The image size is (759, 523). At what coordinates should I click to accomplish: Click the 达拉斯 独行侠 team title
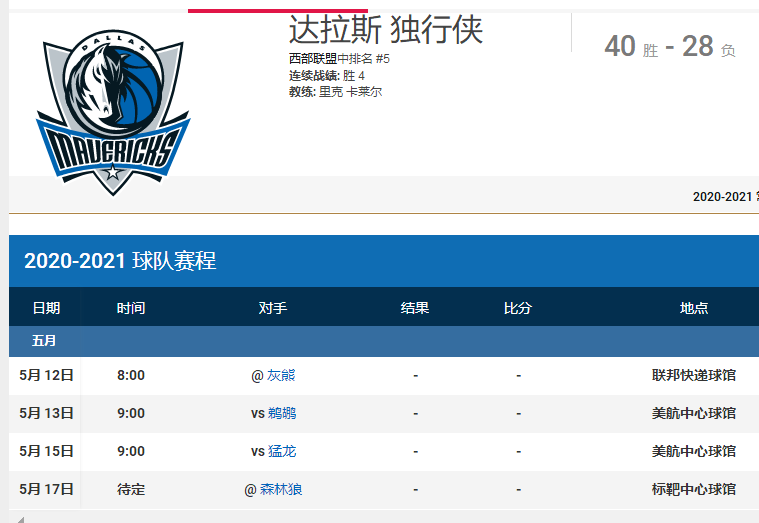point(385,30)
